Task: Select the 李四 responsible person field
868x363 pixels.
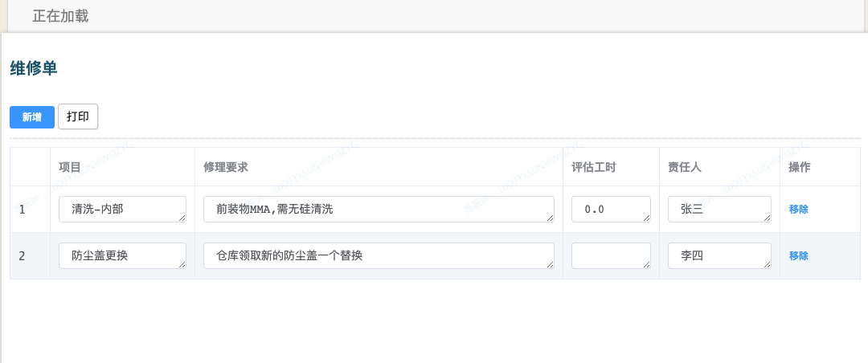Action: (719, 255)
